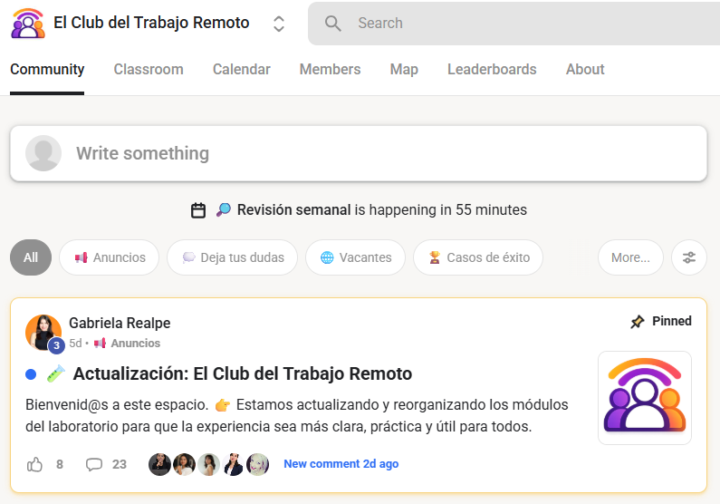
Task: Filter posts by Deja tus dudas
Action: [x=232, y=258]
